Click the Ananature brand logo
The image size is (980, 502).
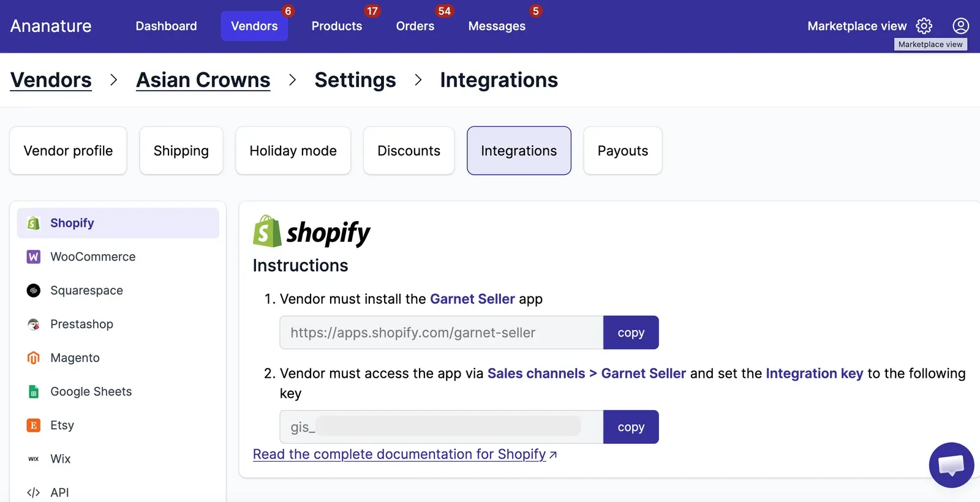click(x=51, y=26)
